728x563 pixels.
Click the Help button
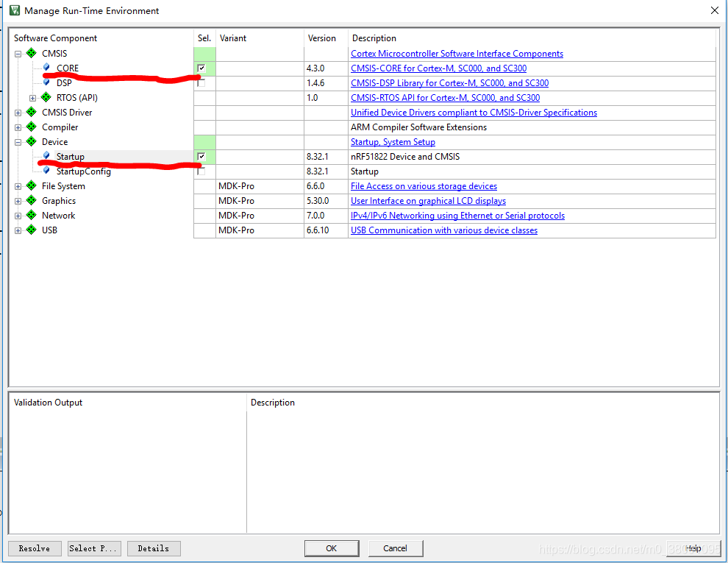(692, 548)
